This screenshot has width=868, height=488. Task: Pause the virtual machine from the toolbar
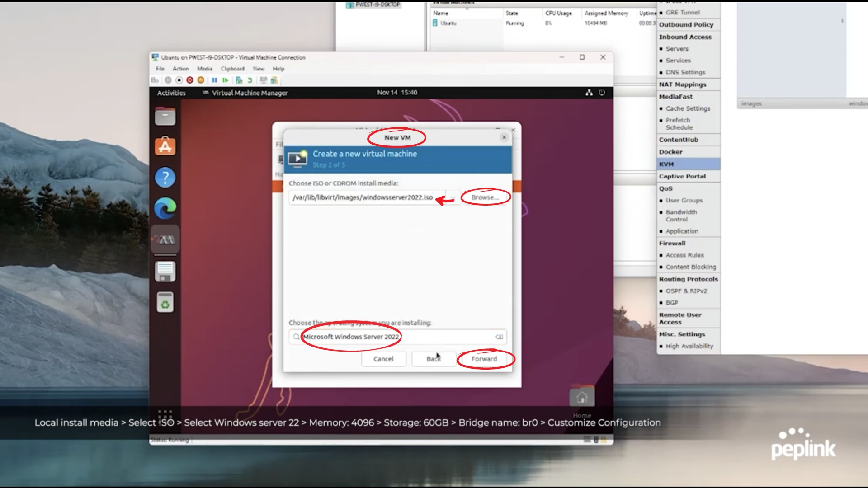point(214,80)
